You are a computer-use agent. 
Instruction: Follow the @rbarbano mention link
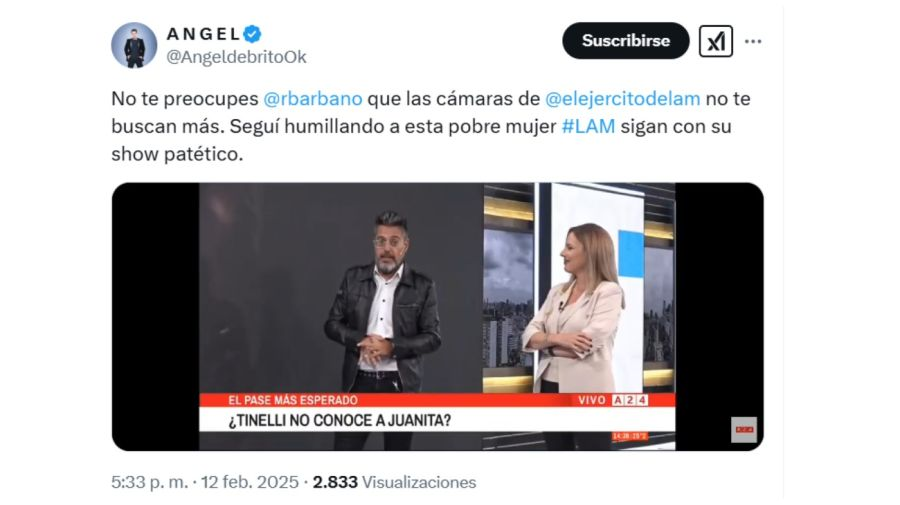(313, 99)
